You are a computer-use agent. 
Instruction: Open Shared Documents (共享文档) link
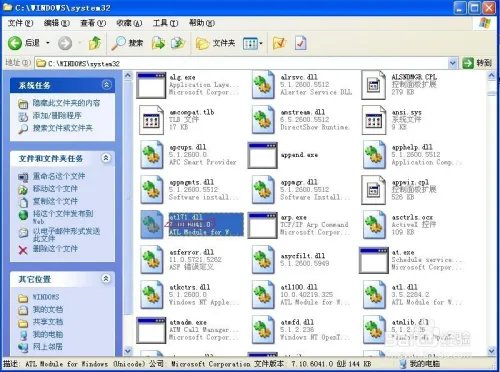click(47, 322)
